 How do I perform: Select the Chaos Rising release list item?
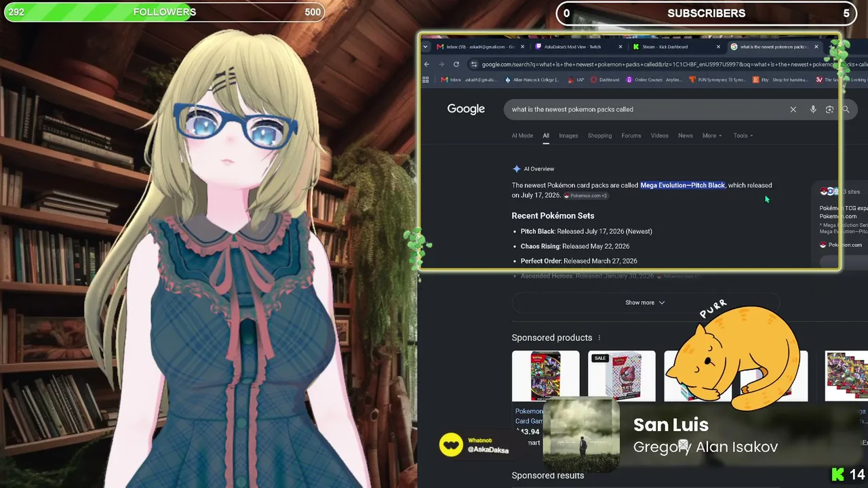pyautogui.click(x=575, y=246)
